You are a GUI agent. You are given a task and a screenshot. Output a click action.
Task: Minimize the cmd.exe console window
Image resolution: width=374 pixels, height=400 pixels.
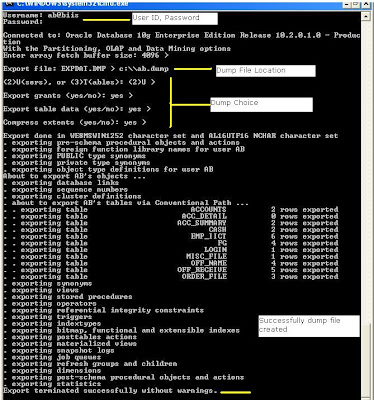pos(346,4)
